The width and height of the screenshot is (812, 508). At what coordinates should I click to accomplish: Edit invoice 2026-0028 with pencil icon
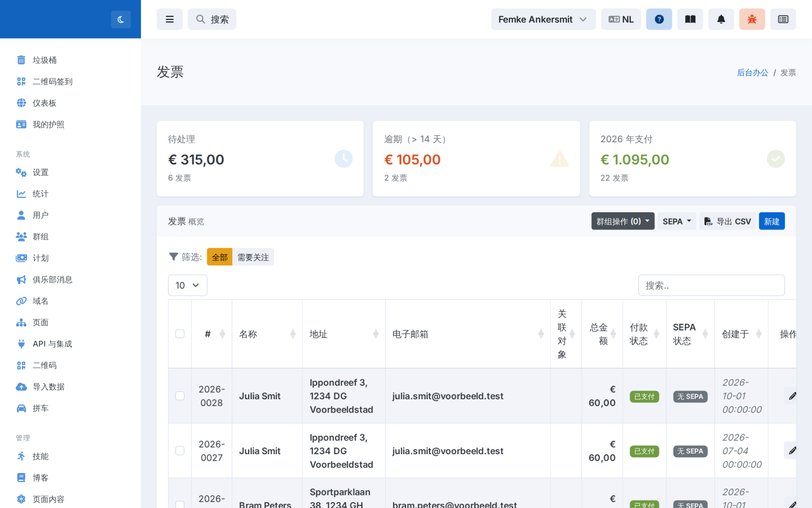point(792,396)
